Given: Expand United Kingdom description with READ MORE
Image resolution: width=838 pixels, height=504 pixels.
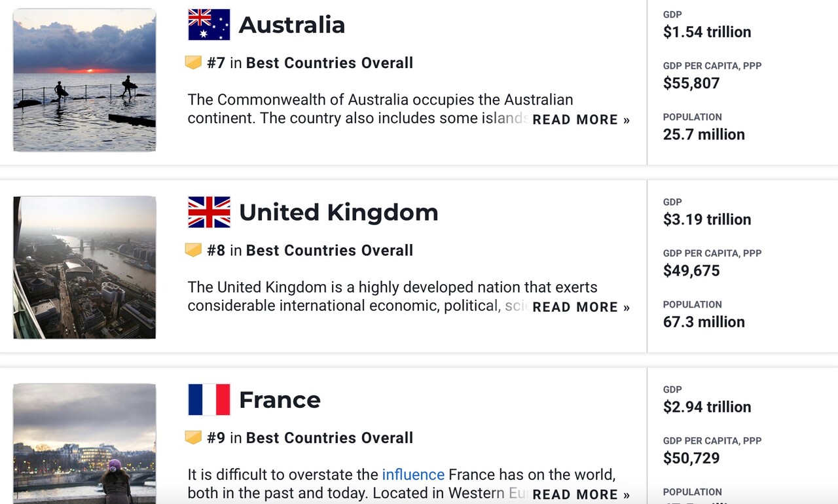Looking at the screenshot, I should (581, 307).
